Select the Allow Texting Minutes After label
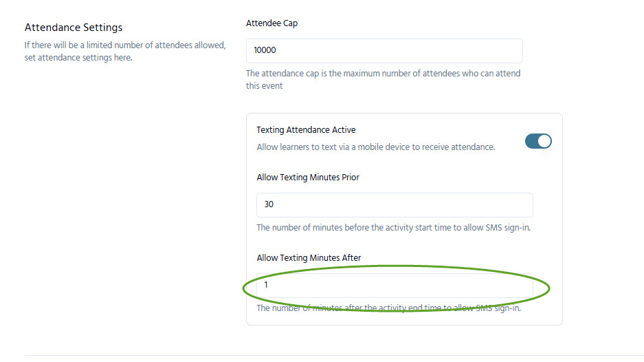 [x=309, y=258]
